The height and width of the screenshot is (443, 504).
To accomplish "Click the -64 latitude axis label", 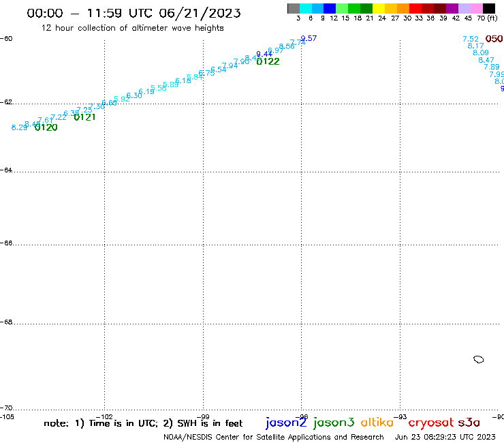I will pyautogui.click(x=6, y=170).
